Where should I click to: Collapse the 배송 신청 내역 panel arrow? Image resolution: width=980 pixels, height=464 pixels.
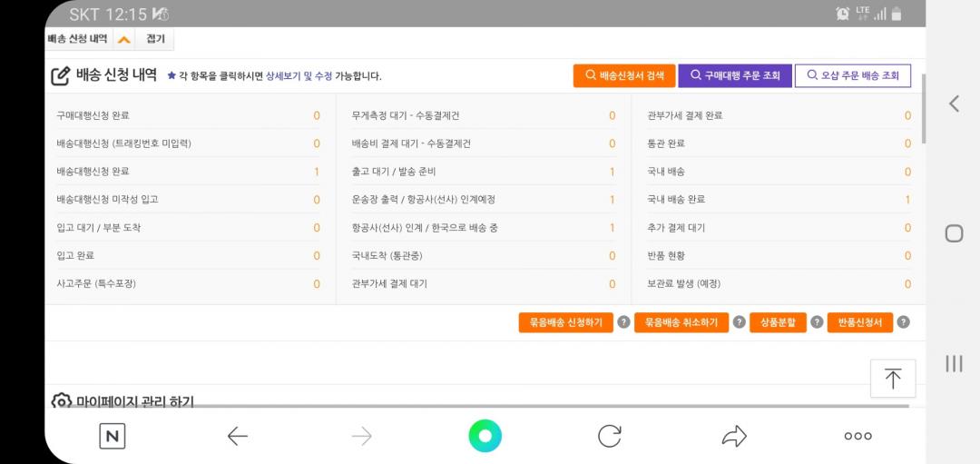tap(124, 40)
